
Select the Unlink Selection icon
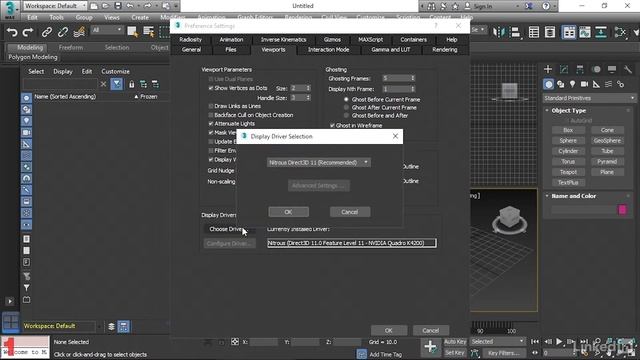point(63,32)
